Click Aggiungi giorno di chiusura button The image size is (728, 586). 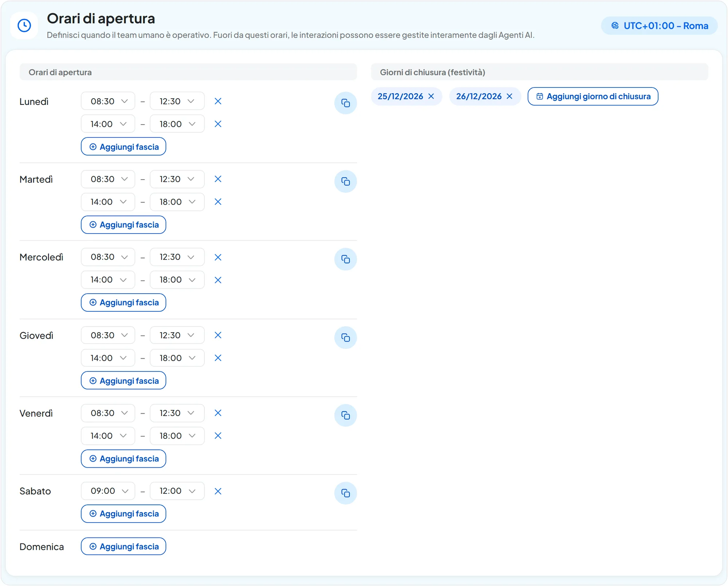[593, 97]
